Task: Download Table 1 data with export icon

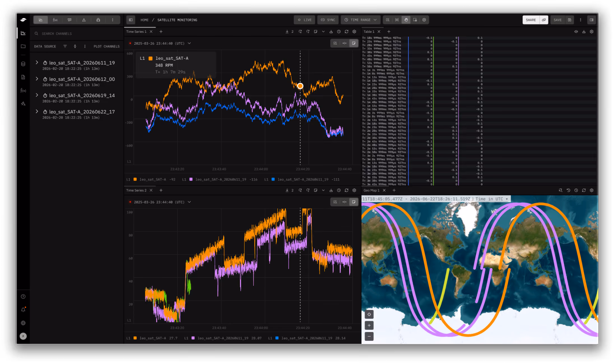Action: (584, 32)
